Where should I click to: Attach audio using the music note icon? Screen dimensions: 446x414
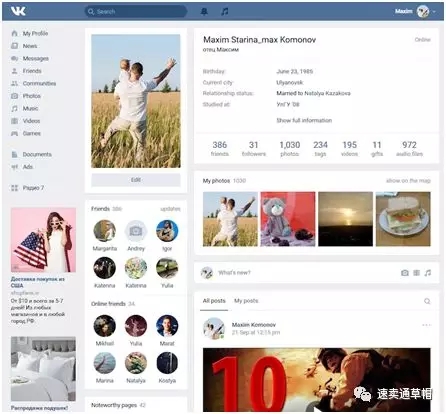tap(428, 273)
